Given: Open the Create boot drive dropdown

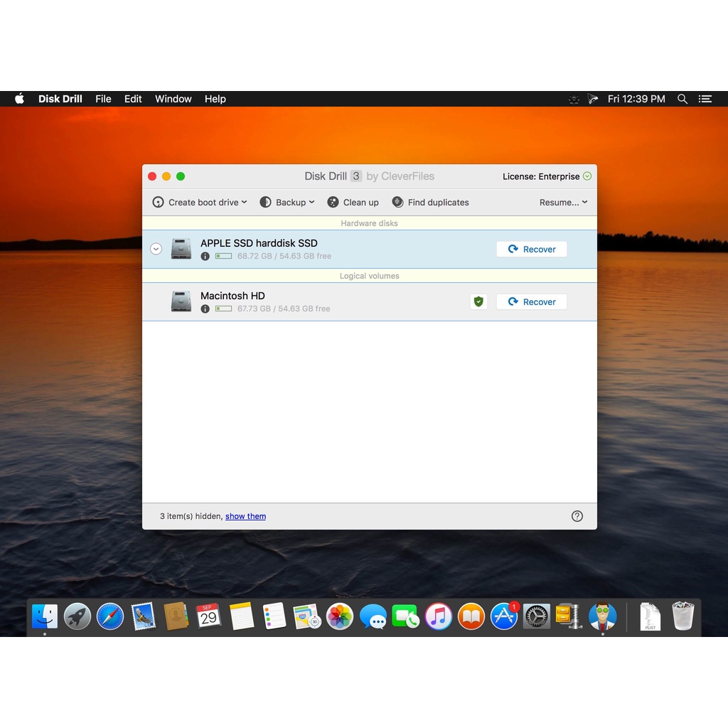Looking at the screenshot, I should tap(200, 203).
